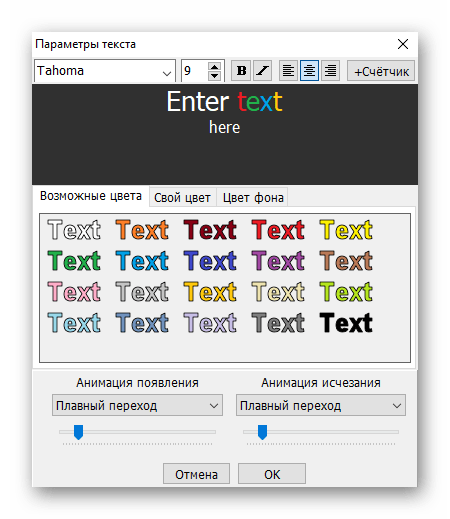The image size is (450, 519).
Task: Align text to the left
Action: coord(288,71)
